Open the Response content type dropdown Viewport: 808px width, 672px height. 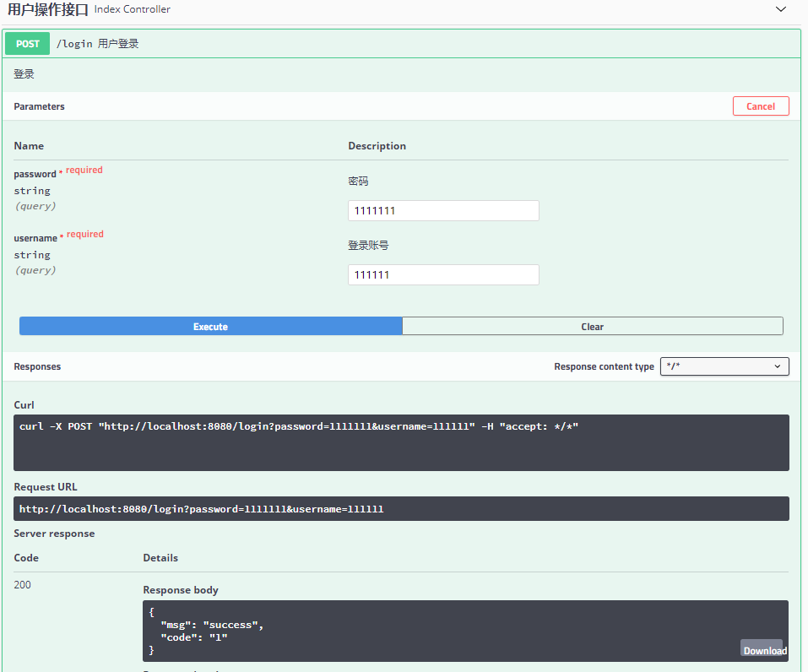point(724,366)
